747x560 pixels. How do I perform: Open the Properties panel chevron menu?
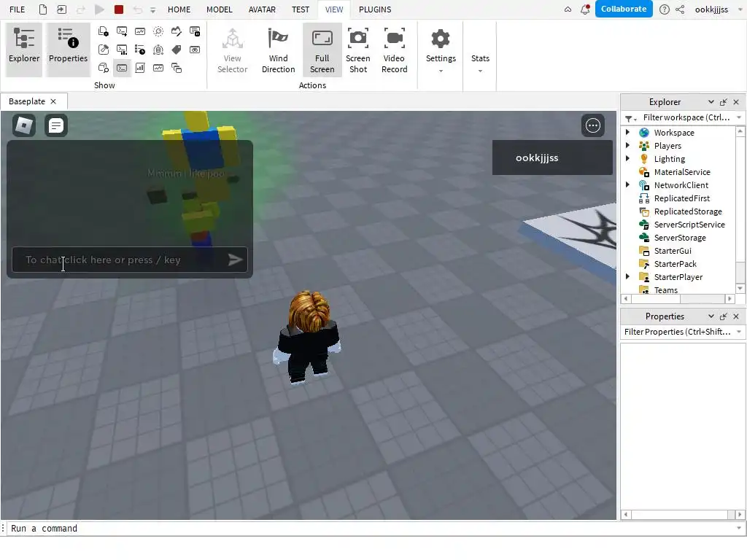[x=711, y=316]
